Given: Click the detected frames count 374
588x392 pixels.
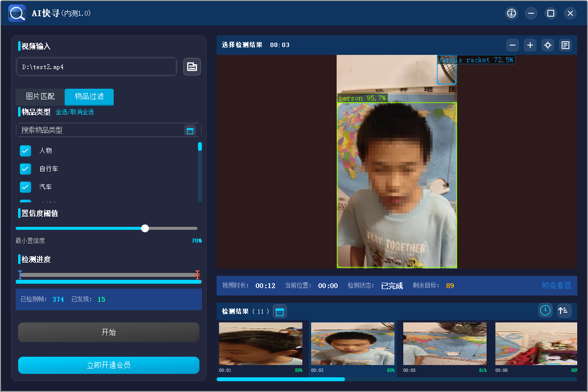Looking at the screenshot, I should (58, 299).
